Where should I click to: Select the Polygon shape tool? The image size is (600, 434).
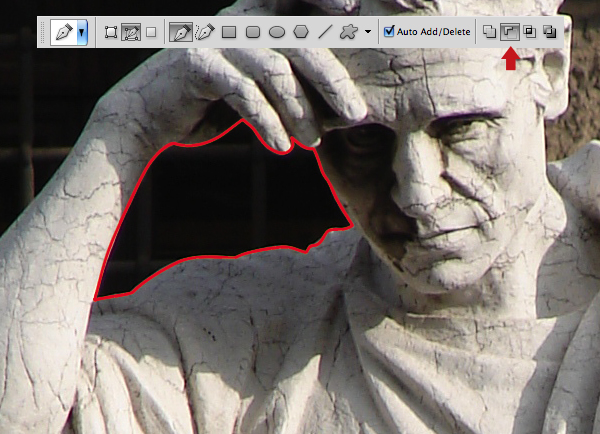(301, 32)
